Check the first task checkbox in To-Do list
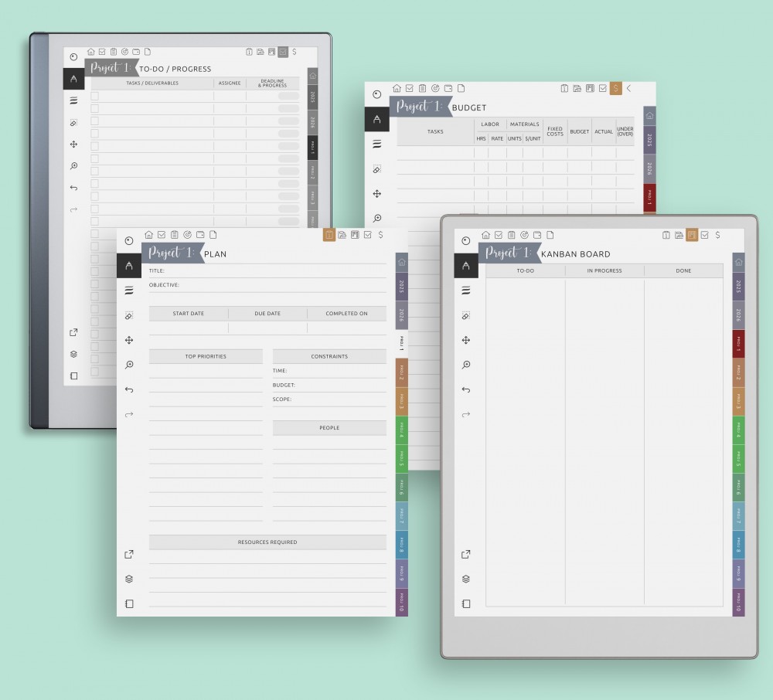The image size is (773, 700). (x=95, y=97)
